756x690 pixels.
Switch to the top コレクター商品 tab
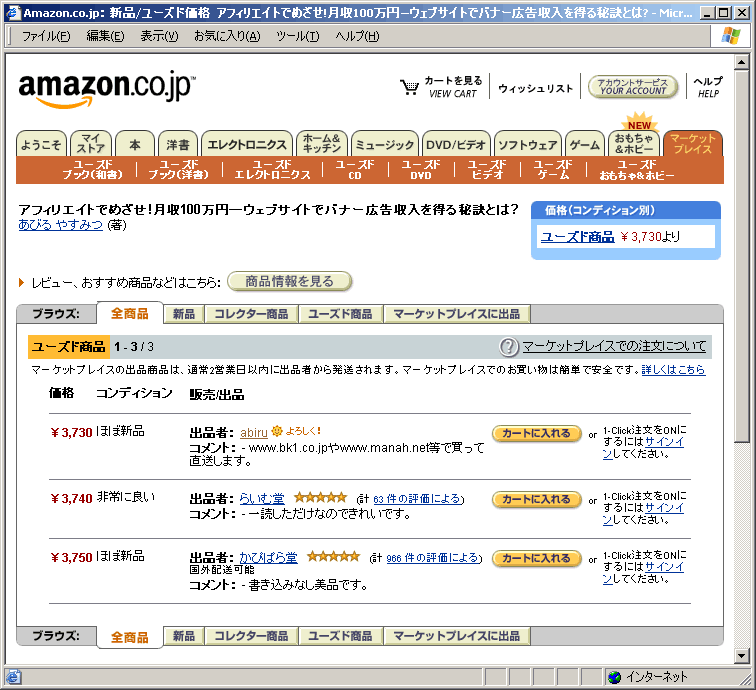coord(251,314)
